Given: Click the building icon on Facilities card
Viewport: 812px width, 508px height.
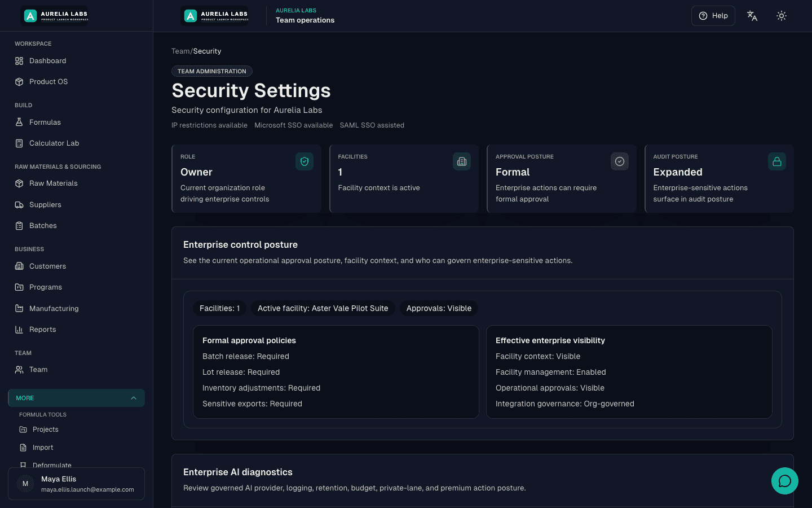Looking at the screenshot, I should point(462,161).
